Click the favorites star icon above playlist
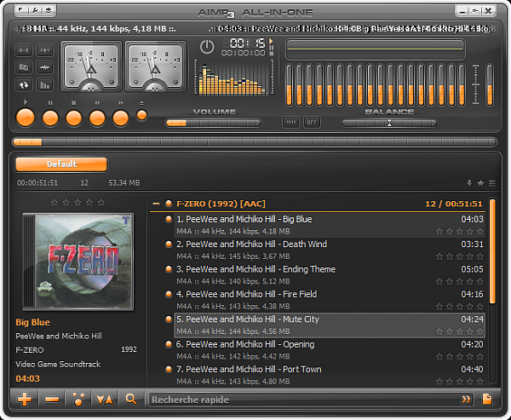This screenshot has height=420, width=511. coord(480,183)
